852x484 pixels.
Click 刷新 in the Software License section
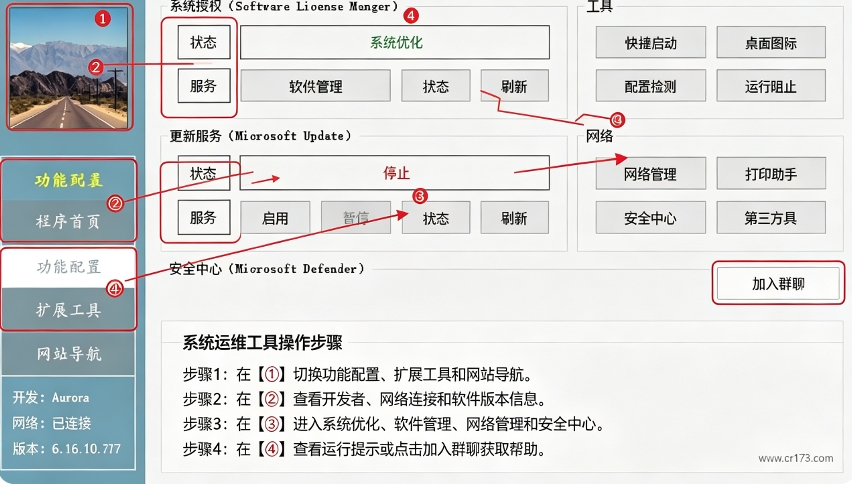click(514, 86)
